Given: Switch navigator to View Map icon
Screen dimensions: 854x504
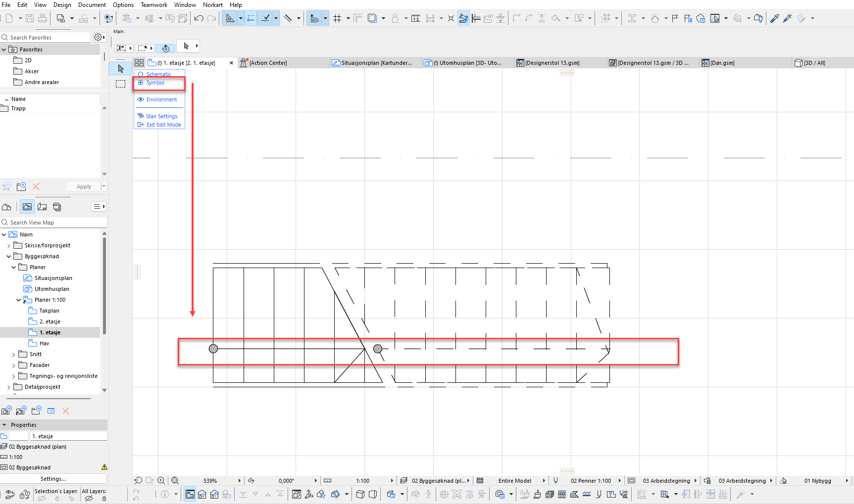Looking at the screenshot, I should tap(27, 207).
